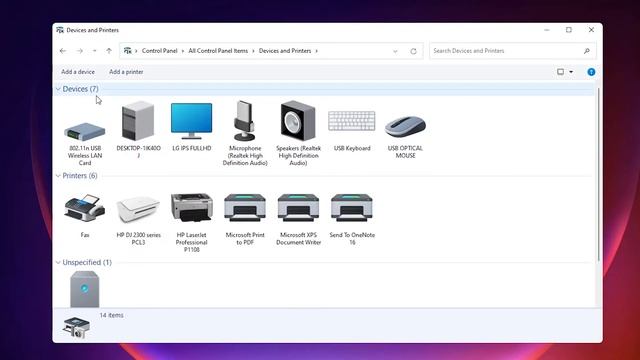Click the Add a device button
Image resolution: width=640 pixels, height=360 pixels.
tap(78, 72)
